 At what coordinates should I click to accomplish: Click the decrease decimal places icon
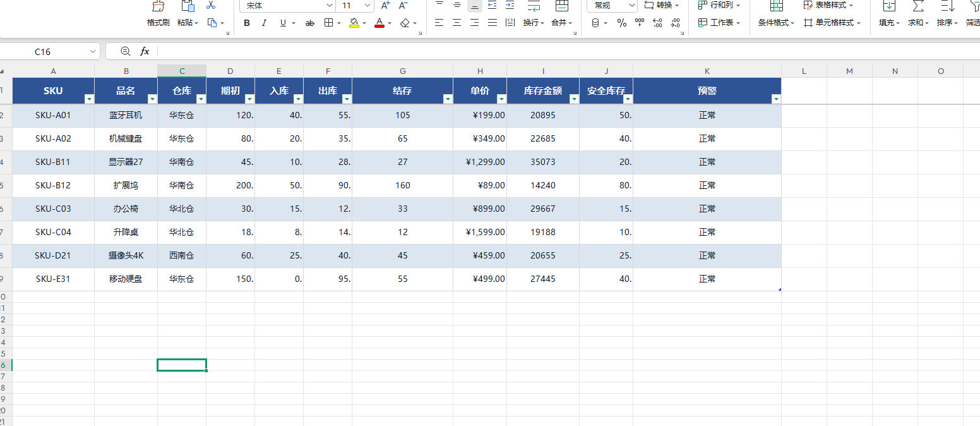tap(675, 23)
